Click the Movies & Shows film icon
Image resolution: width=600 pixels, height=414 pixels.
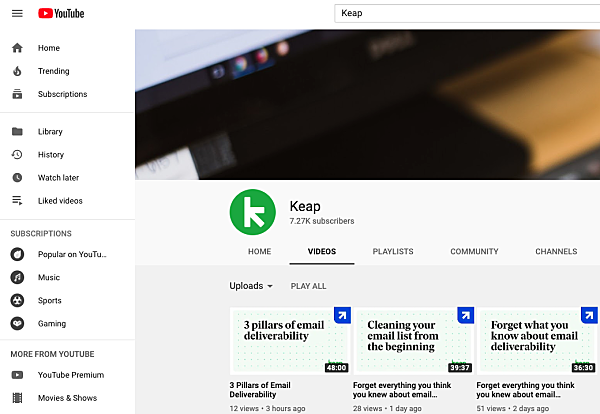(17, 398)
